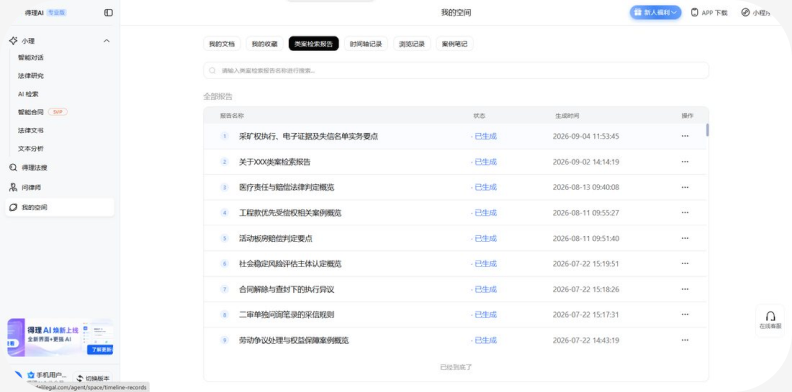Open more options for 关于XXX类案检索报告

point(685,162)
